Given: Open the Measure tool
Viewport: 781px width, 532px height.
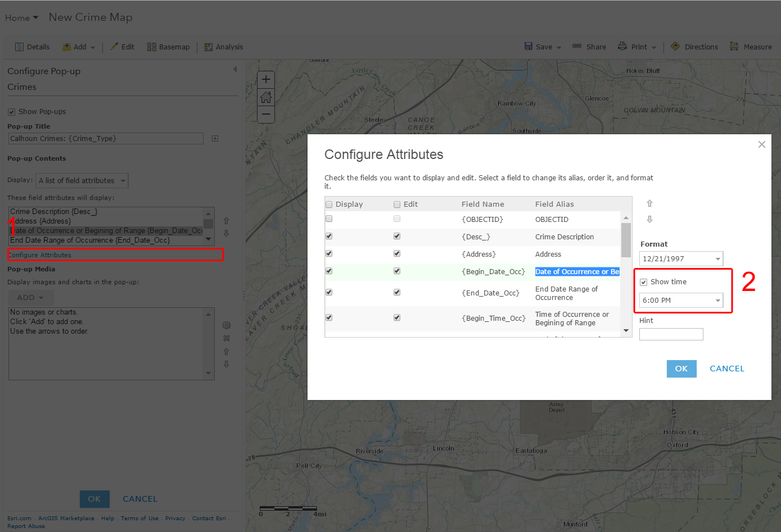Looking at the screenshot, I should tap(751, 47).
